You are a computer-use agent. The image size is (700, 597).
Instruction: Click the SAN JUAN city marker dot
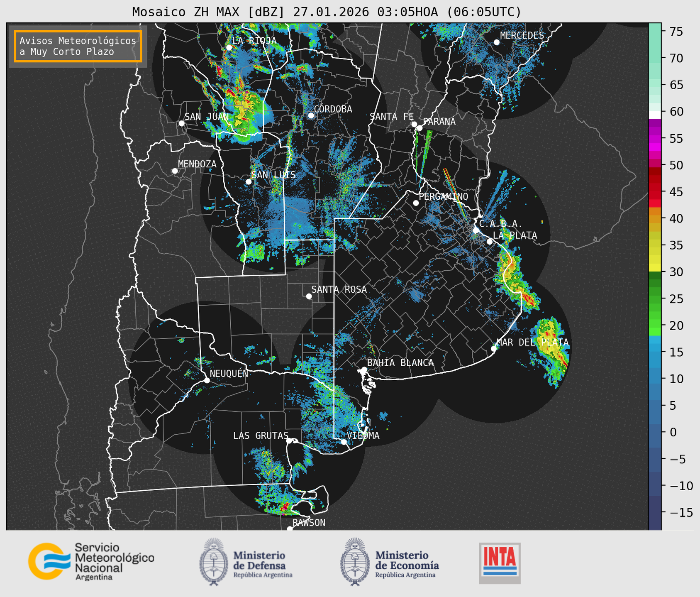point(181,123)
